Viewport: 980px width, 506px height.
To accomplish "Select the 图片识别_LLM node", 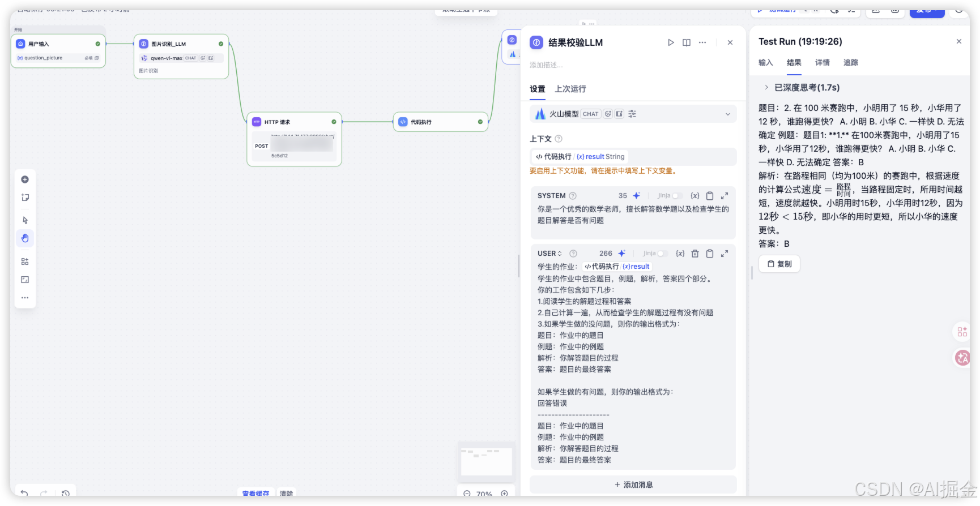I will 181,57.
